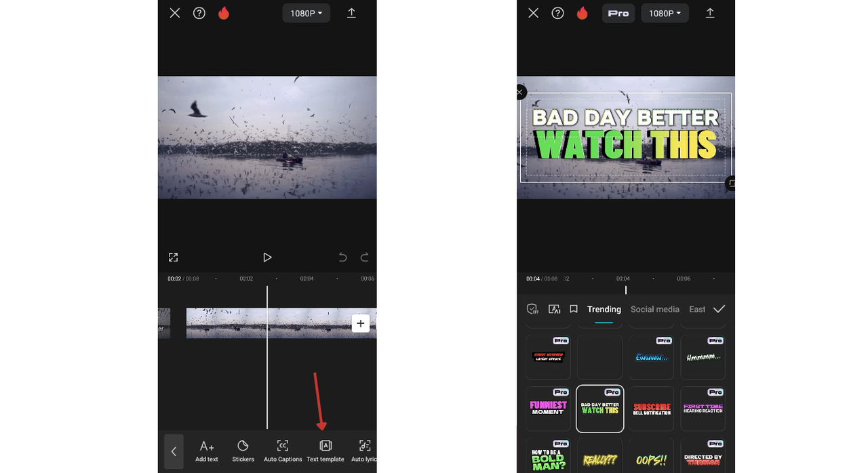
Task: Switch to the Trending tab
Action: [604, 309]
